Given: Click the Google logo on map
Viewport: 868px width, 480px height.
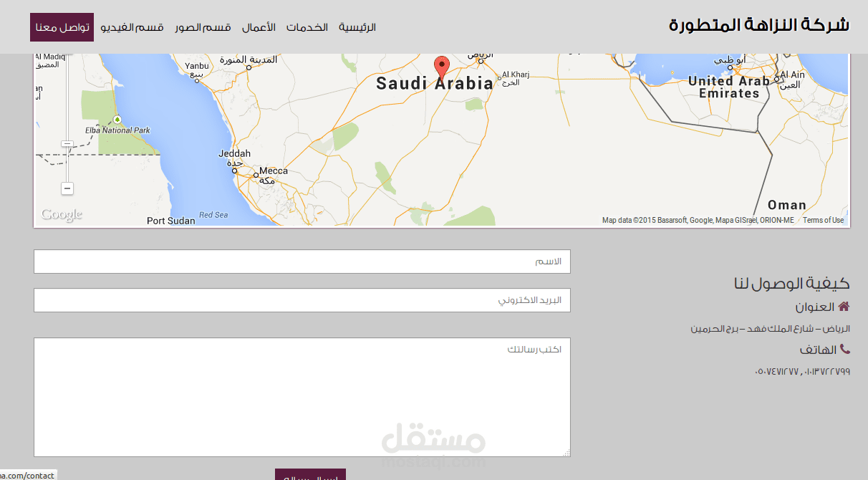Looking at the screenshot, I should [x=62, y=214].
